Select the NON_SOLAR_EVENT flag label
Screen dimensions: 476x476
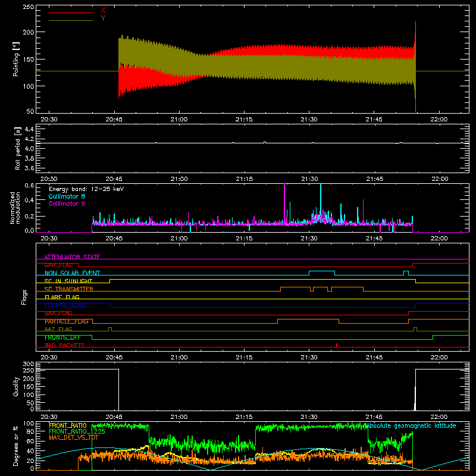coord(72,273)
